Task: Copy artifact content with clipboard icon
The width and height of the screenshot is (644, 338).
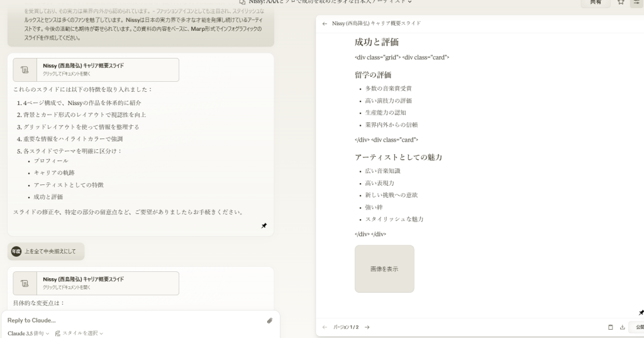Action: pyautogui.click(x=610, y=327)
